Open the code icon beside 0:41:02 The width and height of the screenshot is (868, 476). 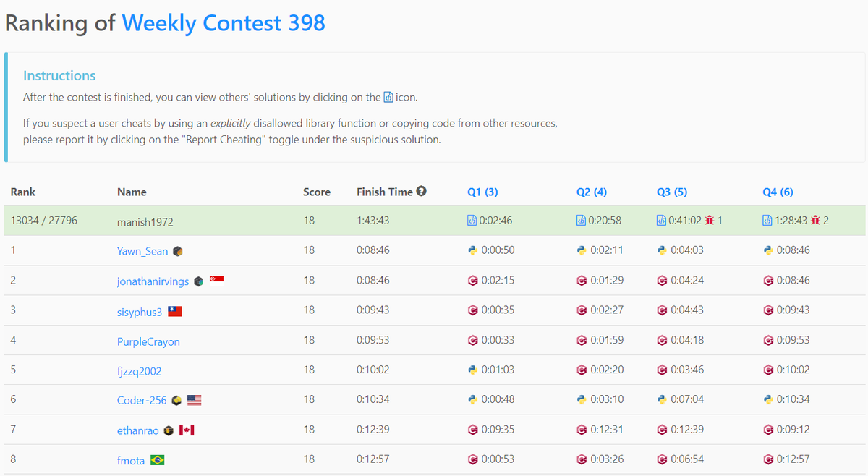click(x=661, y=221)
